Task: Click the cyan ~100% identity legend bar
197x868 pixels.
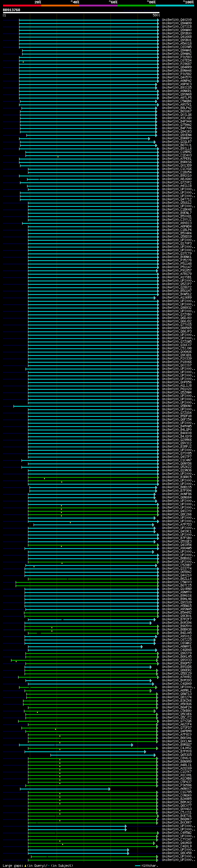Action: point(175,6)
